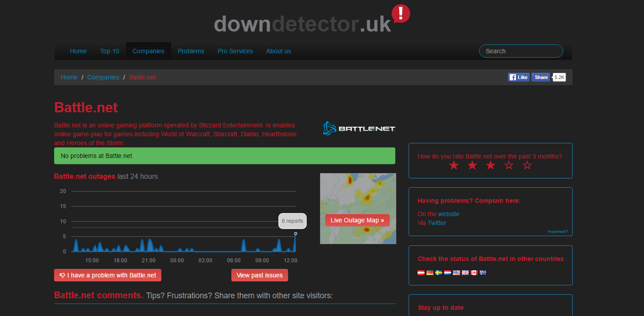The width and height of the screenshot is (644, 316).
Task: Open the Canada flag status page
Action: click(474, 273)
